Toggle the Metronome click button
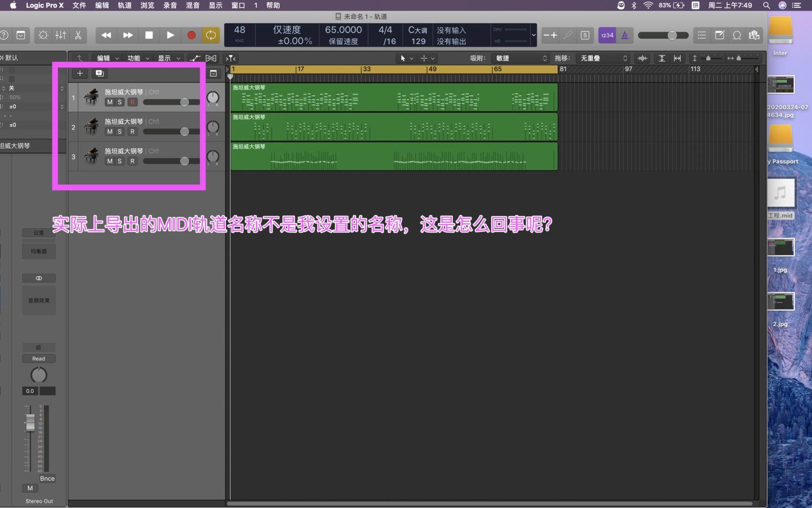Viewport: 812px width, 508px height. [x=625, y=35]
